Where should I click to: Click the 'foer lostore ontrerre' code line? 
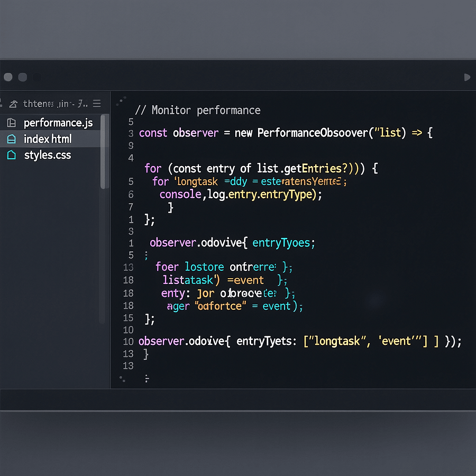(224, 267)
